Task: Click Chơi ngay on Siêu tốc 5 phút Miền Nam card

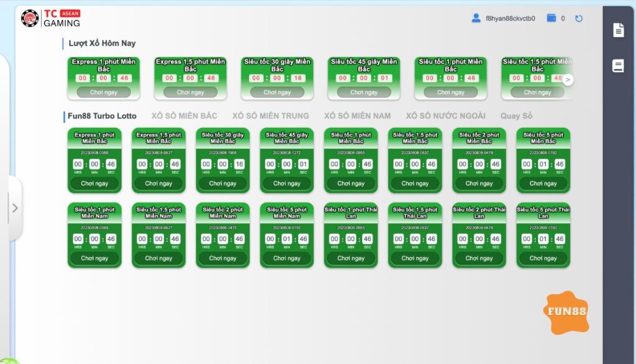Action: [287, 258]
